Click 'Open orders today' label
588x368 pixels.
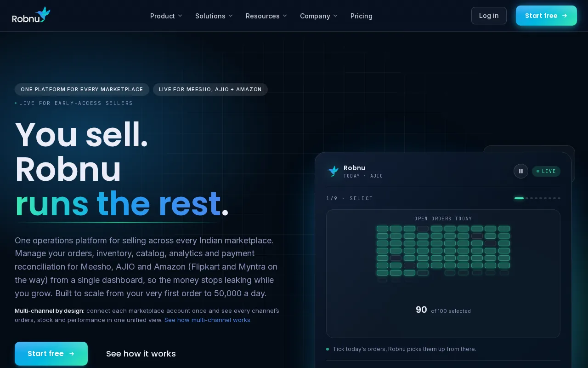[443, 218]
